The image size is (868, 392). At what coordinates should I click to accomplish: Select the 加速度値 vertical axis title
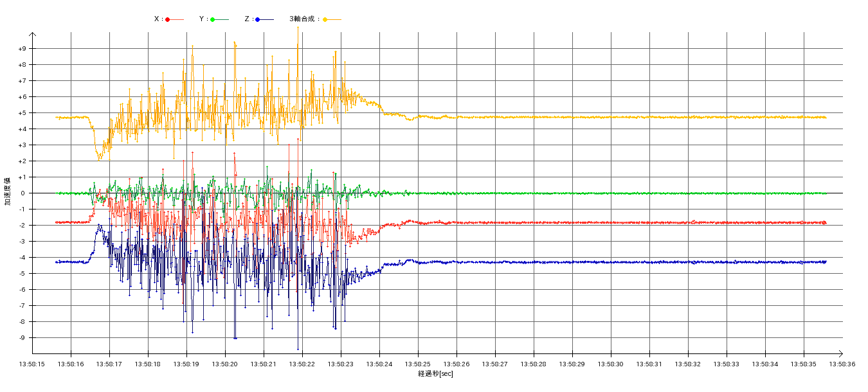8,191
